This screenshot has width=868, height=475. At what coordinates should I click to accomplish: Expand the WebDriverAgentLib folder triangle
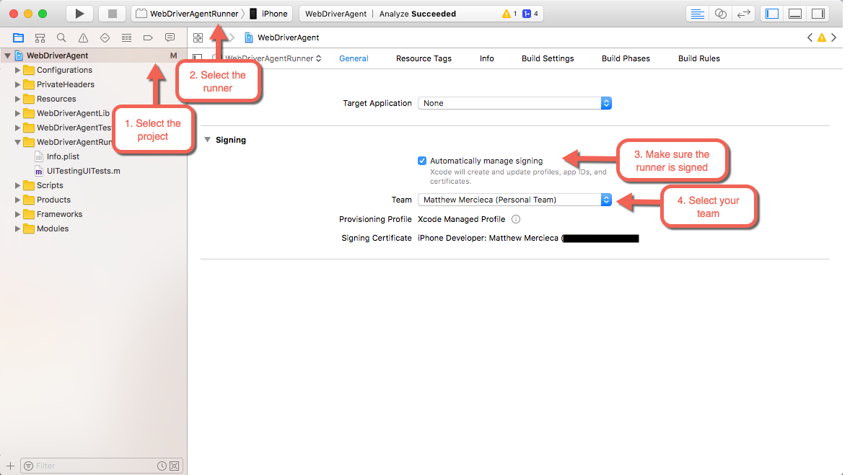point(18,113)
